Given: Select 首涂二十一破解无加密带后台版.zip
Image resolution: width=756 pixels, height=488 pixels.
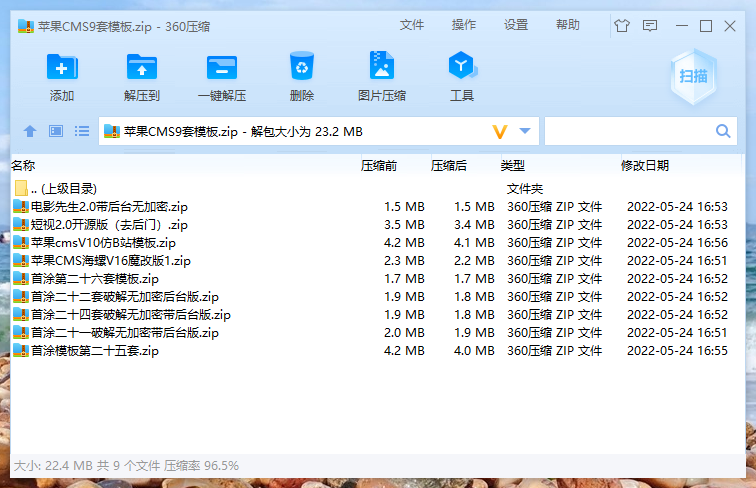Looking at the screenshot, I should (x=377, y=332).
